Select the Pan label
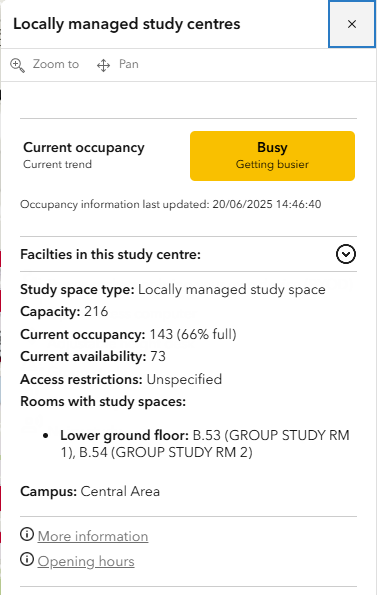 (x=129, y=64)
